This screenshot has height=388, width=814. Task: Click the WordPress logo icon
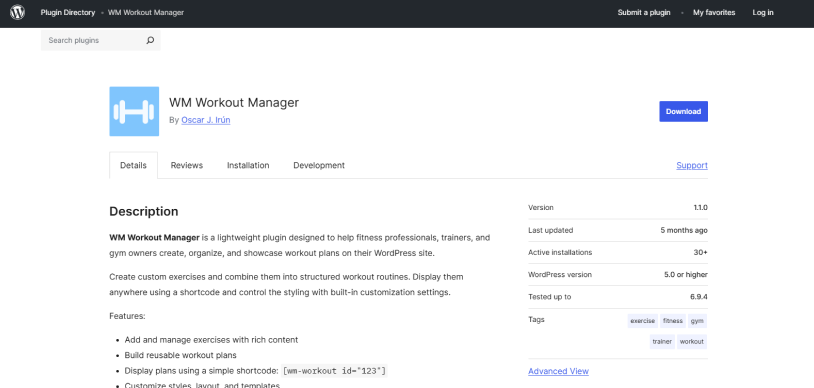pyautogui.click(x=17, y=12)
